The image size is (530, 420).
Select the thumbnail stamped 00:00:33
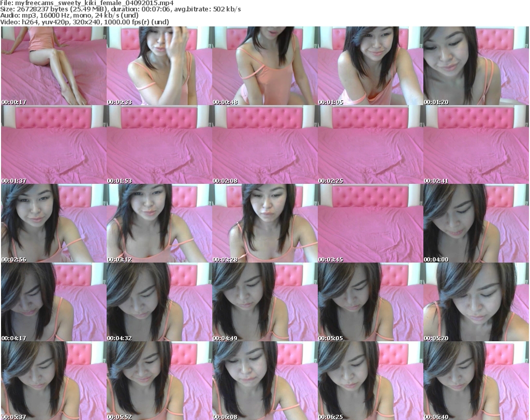(159, 66)
